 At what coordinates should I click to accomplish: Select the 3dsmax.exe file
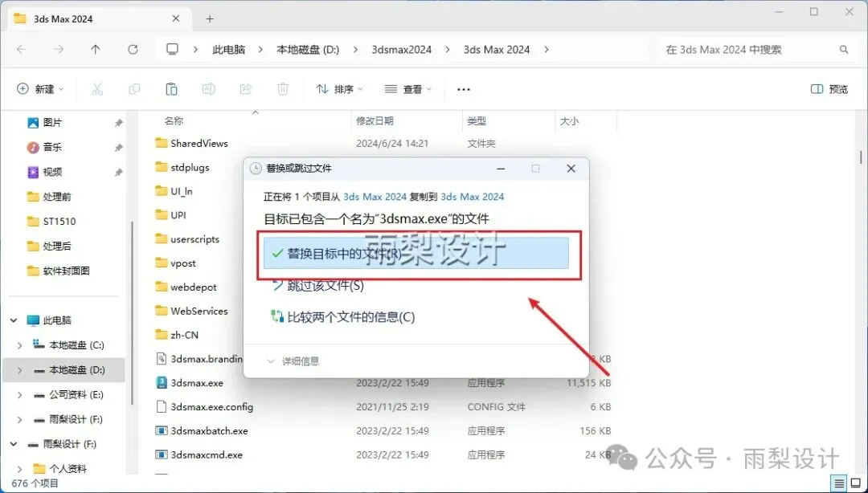click(197, 382)
